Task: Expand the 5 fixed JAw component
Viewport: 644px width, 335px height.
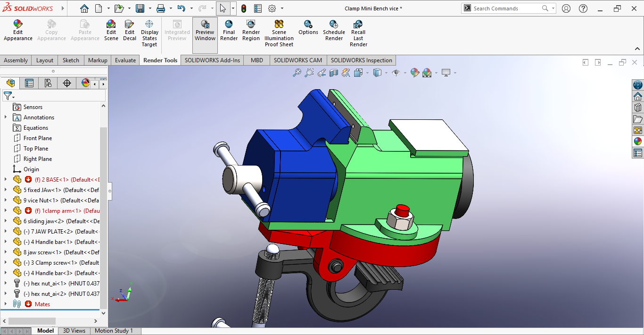Action: click(6, 190)
